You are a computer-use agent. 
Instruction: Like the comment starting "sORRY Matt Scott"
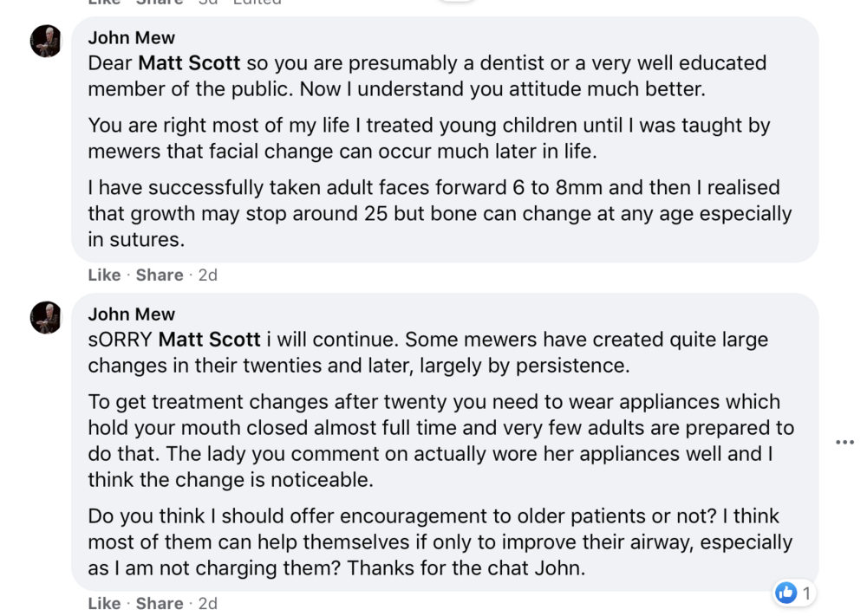(x=104, y=603)
